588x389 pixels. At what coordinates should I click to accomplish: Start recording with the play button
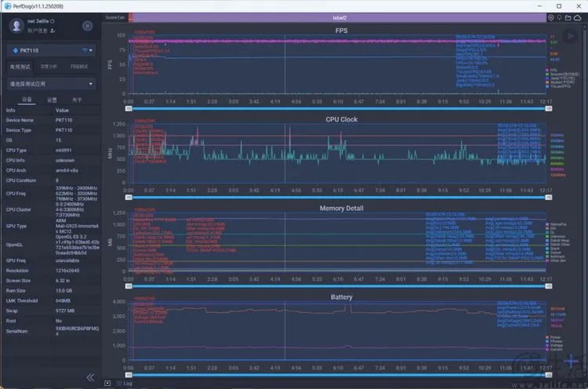(570, 37)
